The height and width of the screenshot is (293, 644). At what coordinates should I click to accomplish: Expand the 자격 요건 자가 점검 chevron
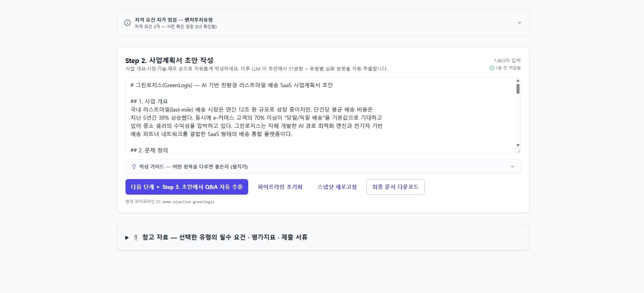coord(519,23)
